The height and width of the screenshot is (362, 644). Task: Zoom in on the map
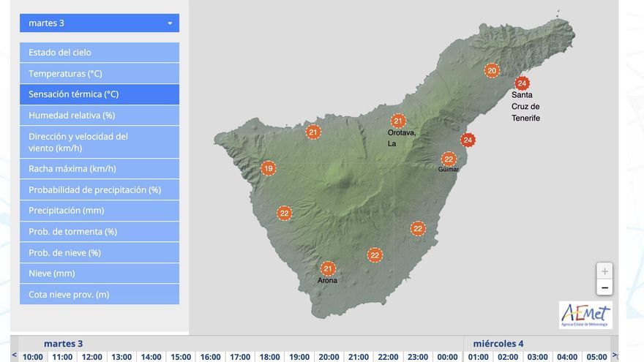pos(604,271)
